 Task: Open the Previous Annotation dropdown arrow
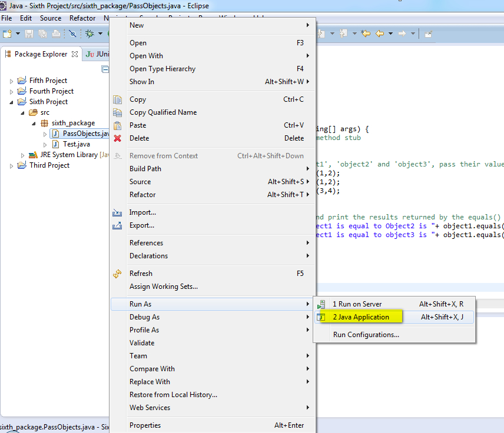[x=354, y=34]
